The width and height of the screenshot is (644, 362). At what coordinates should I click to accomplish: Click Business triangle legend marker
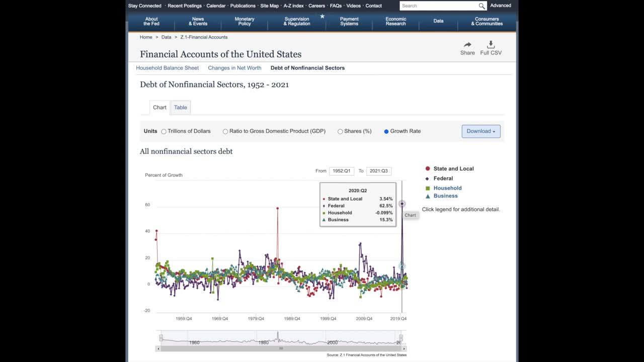(428, 196)
